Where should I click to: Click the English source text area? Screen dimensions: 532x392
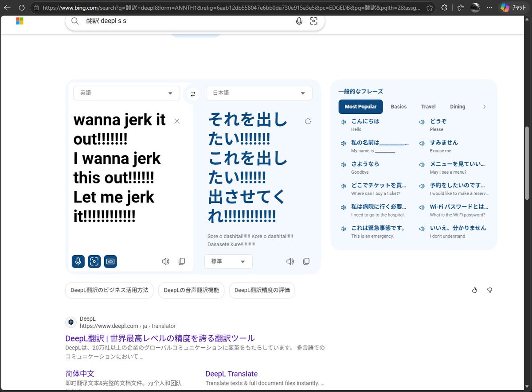120,168
